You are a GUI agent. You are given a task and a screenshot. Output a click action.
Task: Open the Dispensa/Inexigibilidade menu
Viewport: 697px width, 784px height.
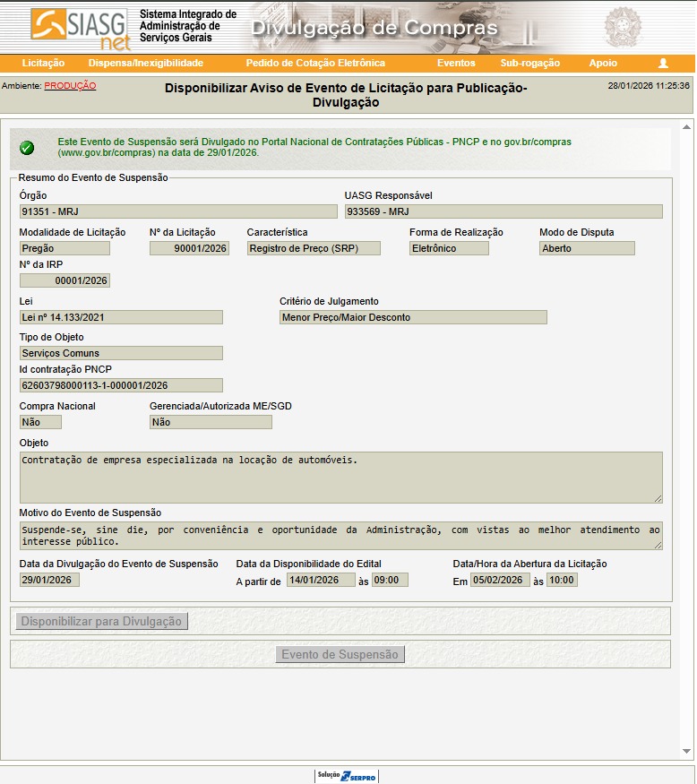[x=145, y=64]
